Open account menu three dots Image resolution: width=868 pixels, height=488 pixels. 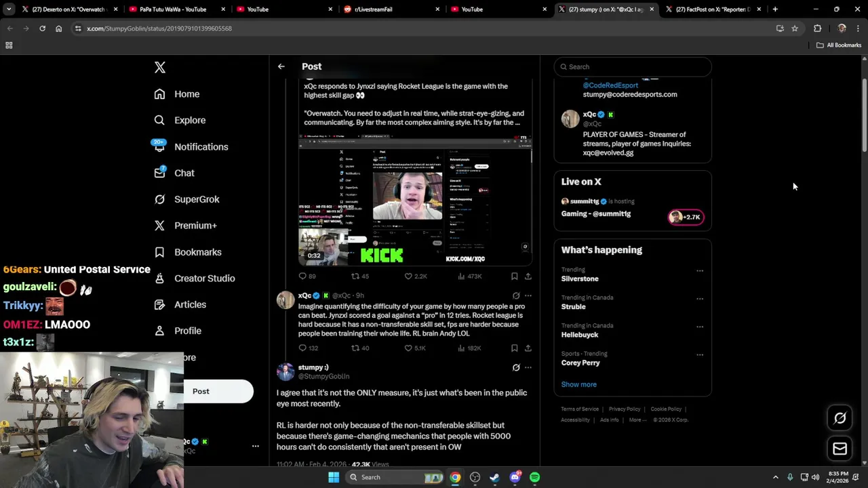[256, 446]
